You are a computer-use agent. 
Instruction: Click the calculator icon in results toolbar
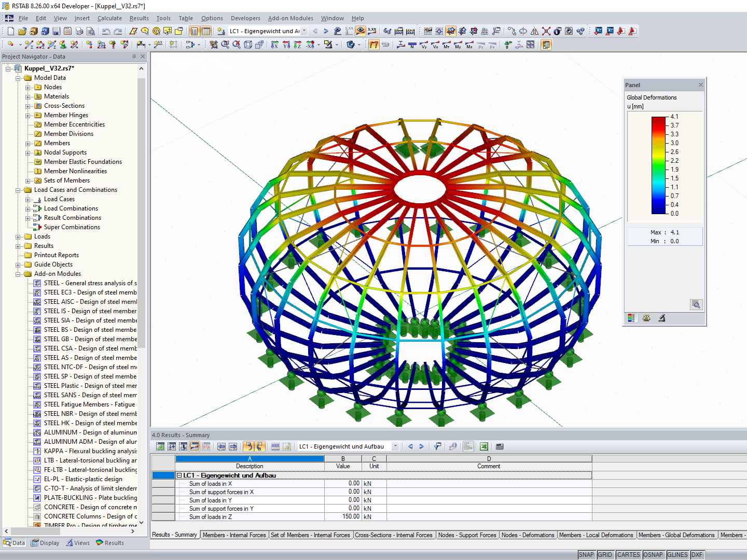pyautogui.click(x=500, y=446)
